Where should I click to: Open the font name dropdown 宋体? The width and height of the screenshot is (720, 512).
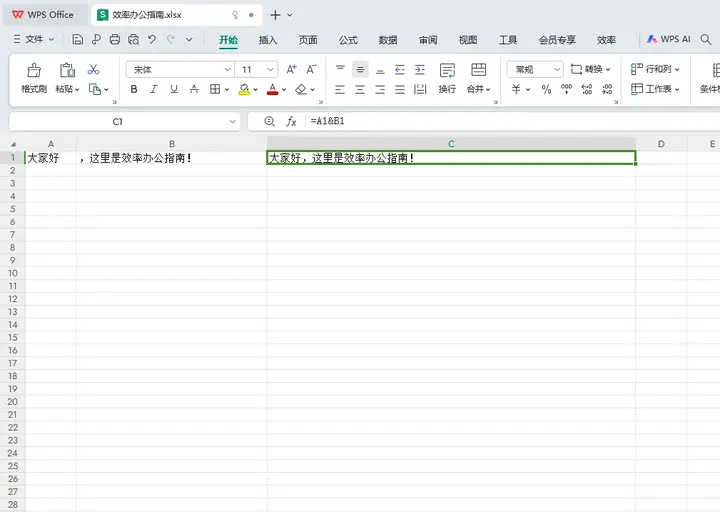(x=227, y=69)
